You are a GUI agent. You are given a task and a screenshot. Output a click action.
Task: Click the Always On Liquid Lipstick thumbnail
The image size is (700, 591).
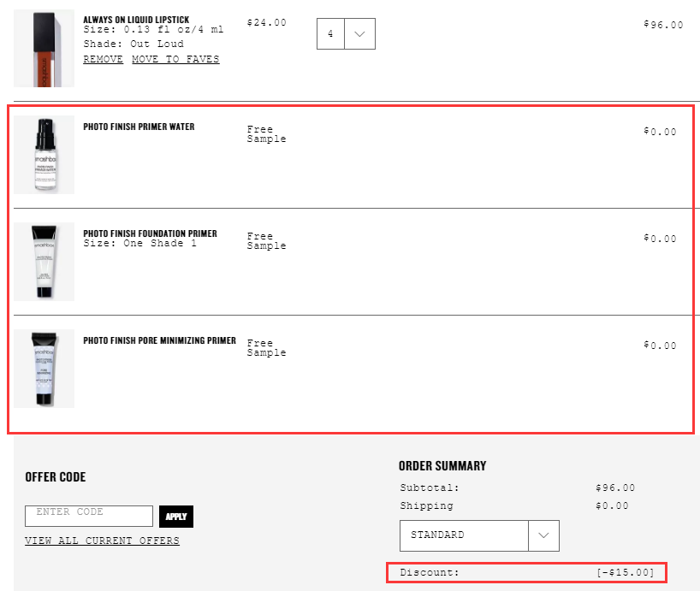(x=44, y=49)
